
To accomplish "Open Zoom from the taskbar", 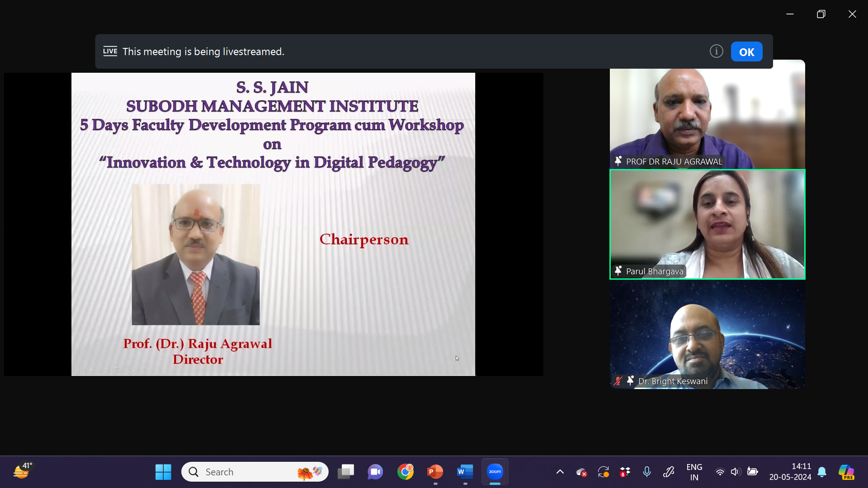I will click(495, 472).
